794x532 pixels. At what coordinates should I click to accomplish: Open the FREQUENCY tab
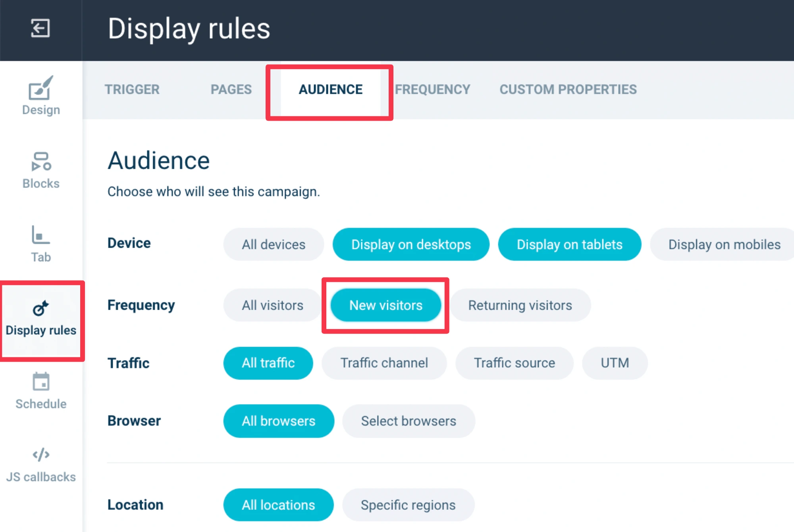(x=432, y=90)
